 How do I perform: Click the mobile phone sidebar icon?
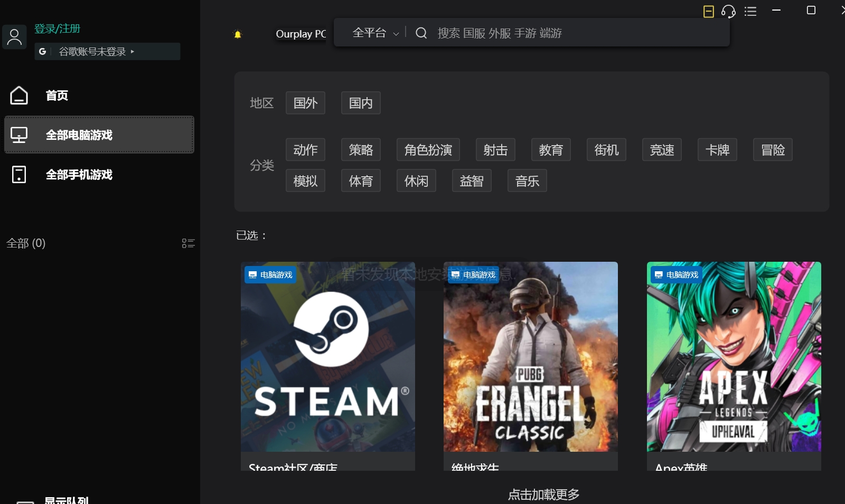click(19, 175)
